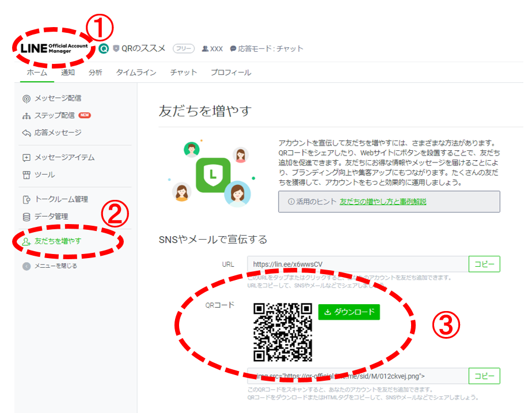Click the ツール shop icon

coord(26,175)
